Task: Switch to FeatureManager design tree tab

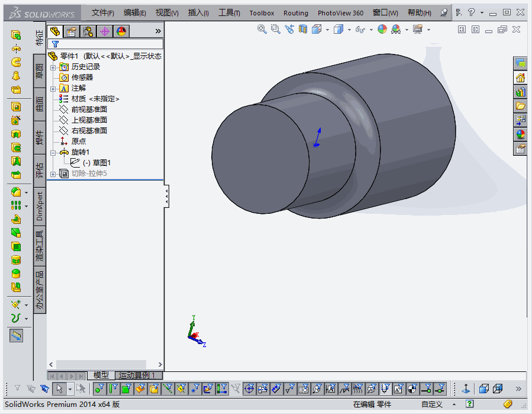Action: point(55,31)
